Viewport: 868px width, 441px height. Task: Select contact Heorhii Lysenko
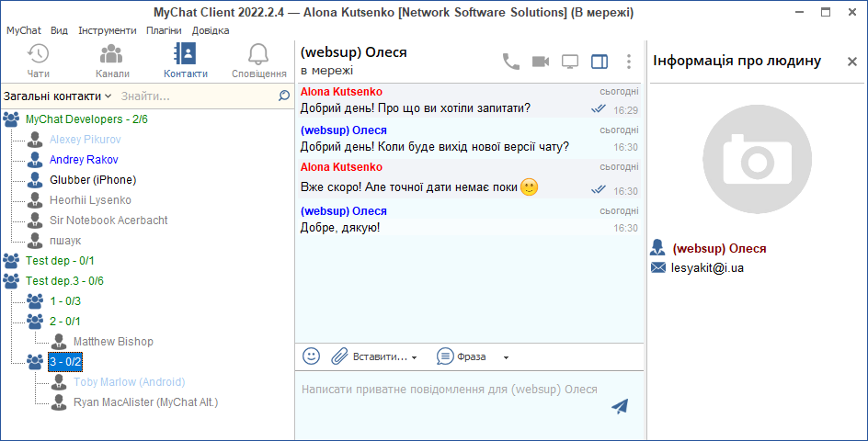point(90,199)
